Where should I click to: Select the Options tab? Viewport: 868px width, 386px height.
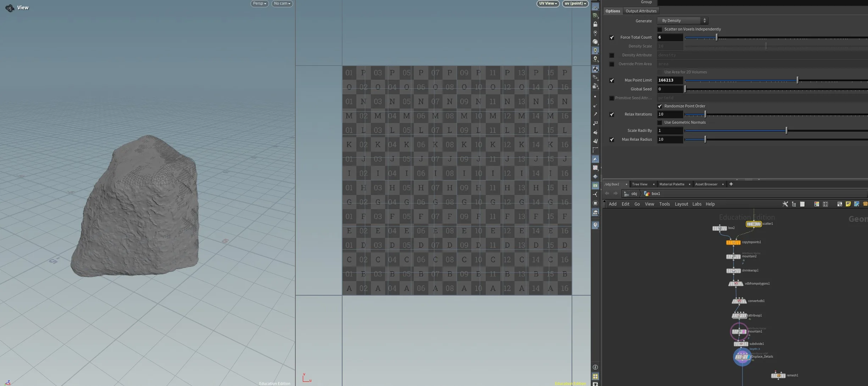pos(613,11)
